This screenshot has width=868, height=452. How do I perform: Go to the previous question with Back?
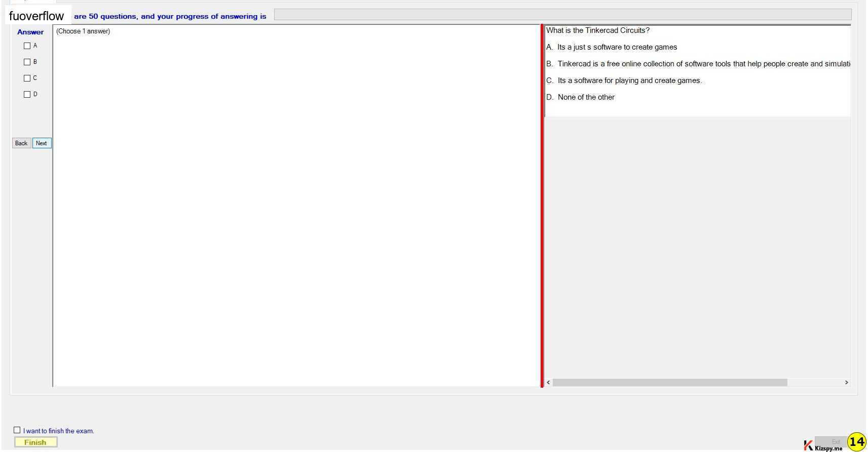point(21,143)
